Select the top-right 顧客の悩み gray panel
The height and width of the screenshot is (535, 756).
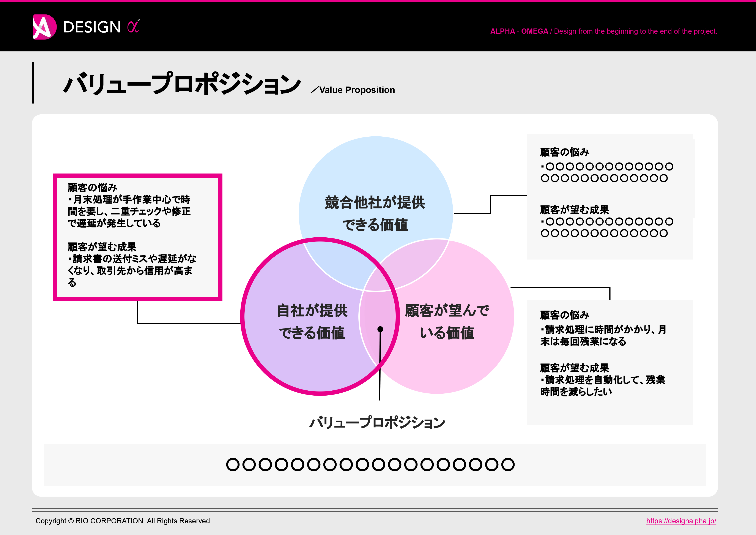[x=611, y=198]
